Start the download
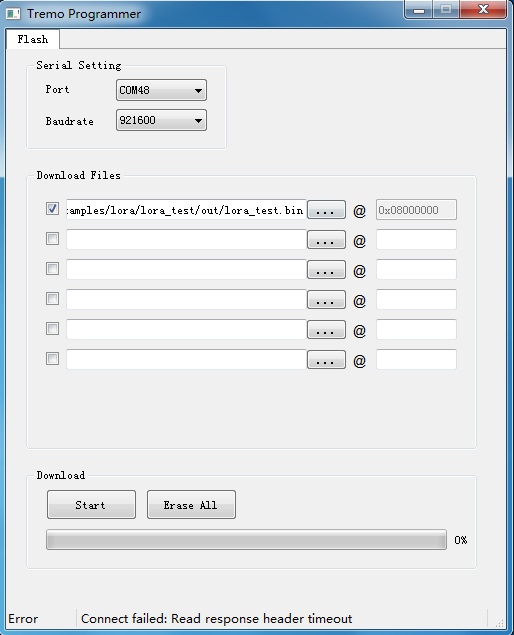 click(x=91, y=505)
